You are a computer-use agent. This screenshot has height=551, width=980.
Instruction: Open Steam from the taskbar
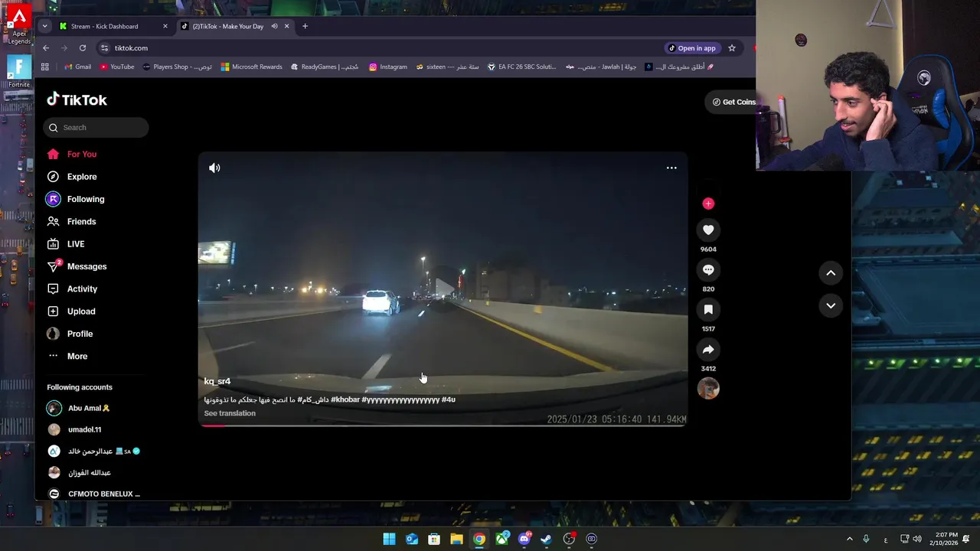click(547, 539)
